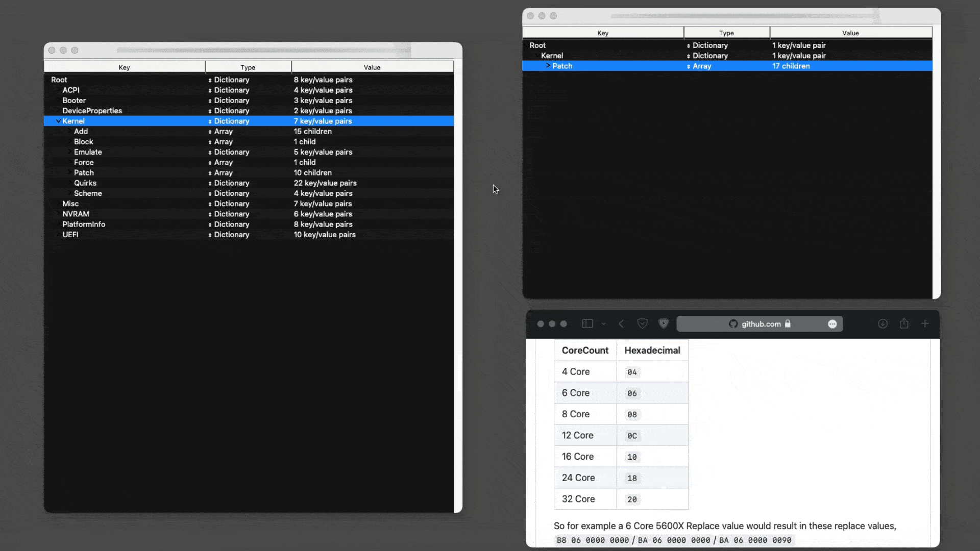Select the PlatformInfo row

pyautogui.click(x=84, y=224)
